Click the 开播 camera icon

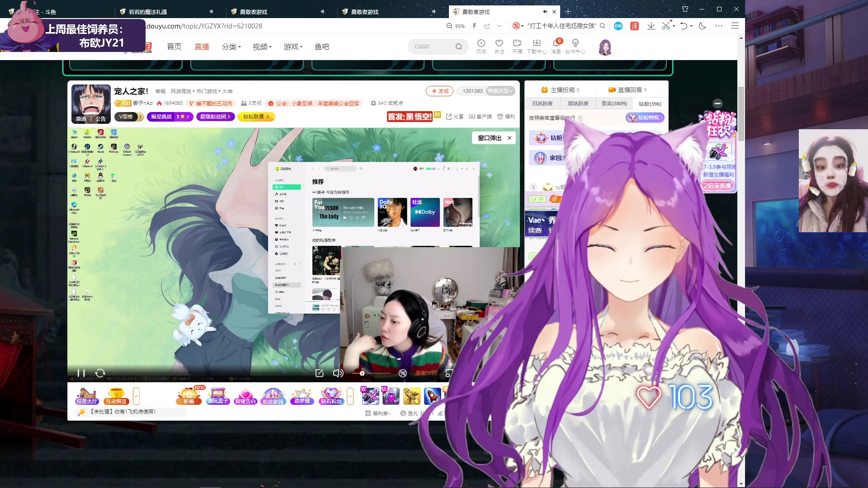coord(517,46)
